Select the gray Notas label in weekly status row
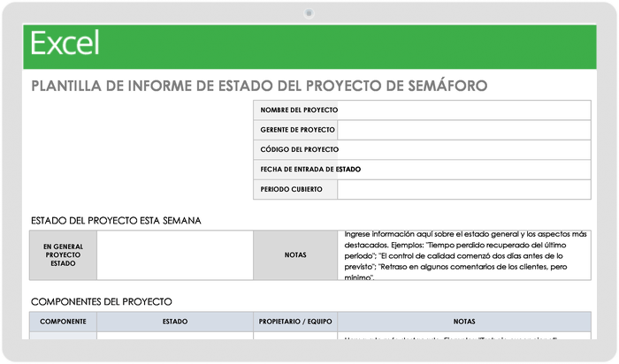The height and width of the screenshot is (364, 619). click(x=295, y=255)
